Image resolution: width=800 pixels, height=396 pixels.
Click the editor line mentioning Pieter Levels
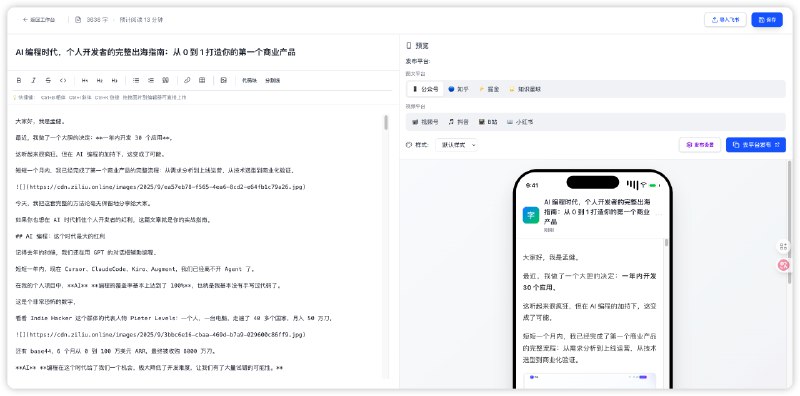click(x=174, y=318)
